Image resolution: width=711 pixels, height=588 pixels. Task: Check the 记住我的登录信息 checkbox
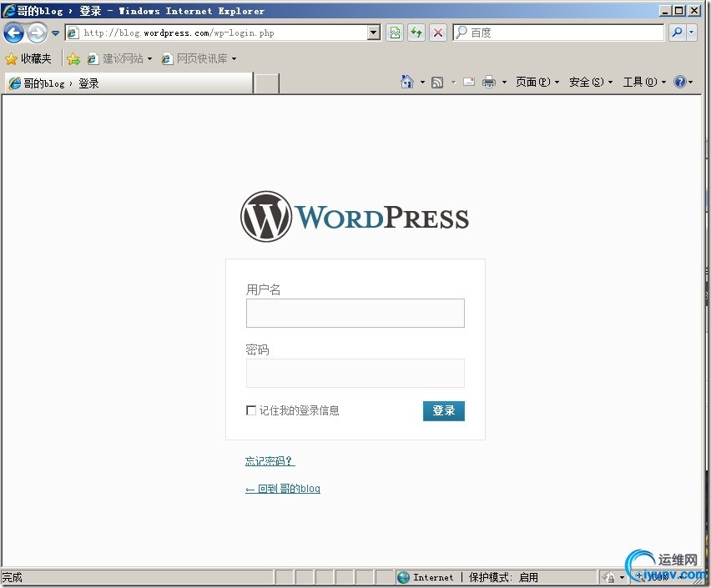click(x=250, y=410)
